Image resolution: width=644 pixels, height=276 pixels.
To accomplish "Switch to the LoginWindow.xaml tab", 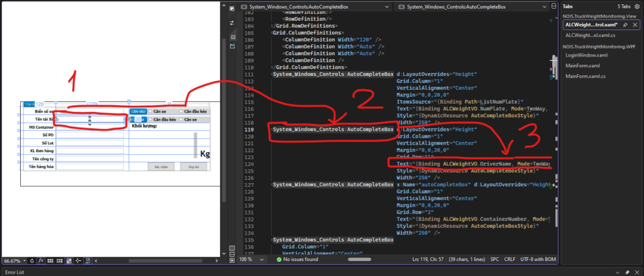I will (x=587, y=55).
